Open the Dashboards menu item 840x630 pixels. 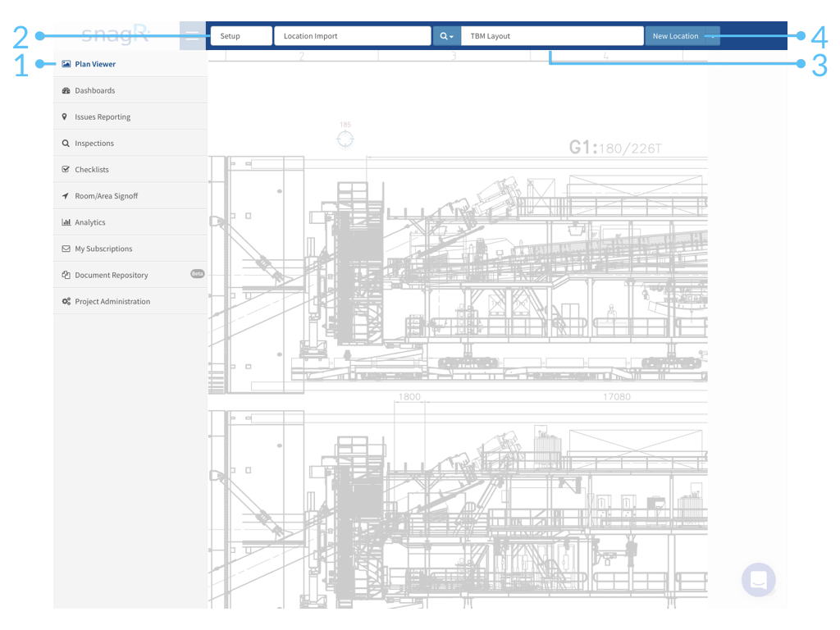click(x=130, y=90)
